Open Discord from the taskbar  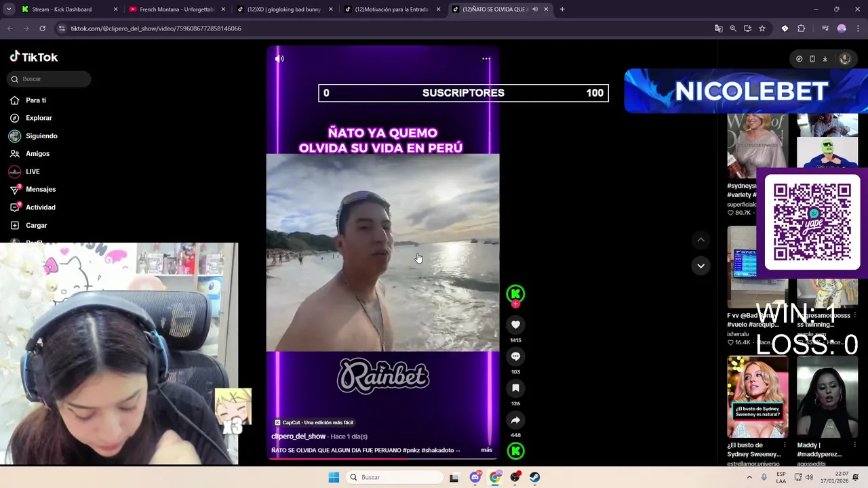[475, 477]
